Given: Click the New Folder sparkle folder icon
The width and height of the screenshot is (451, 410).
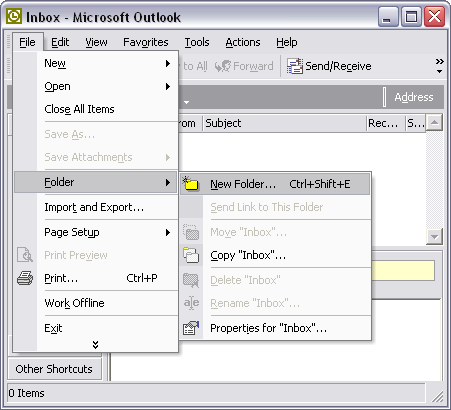Looking at the screenshot, I should click(191, 183).
